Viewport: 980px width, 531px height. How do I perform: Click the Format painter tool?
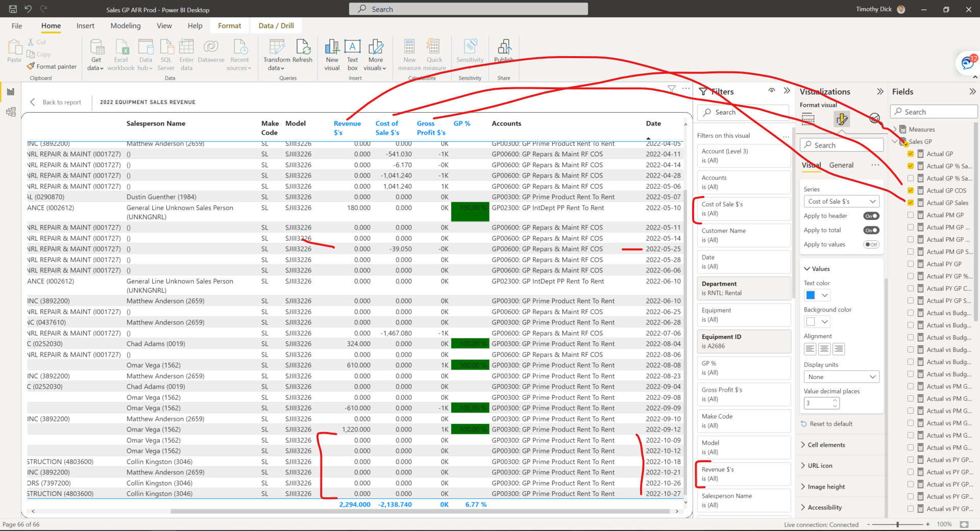pyautogui.click(x=52, y=66)
